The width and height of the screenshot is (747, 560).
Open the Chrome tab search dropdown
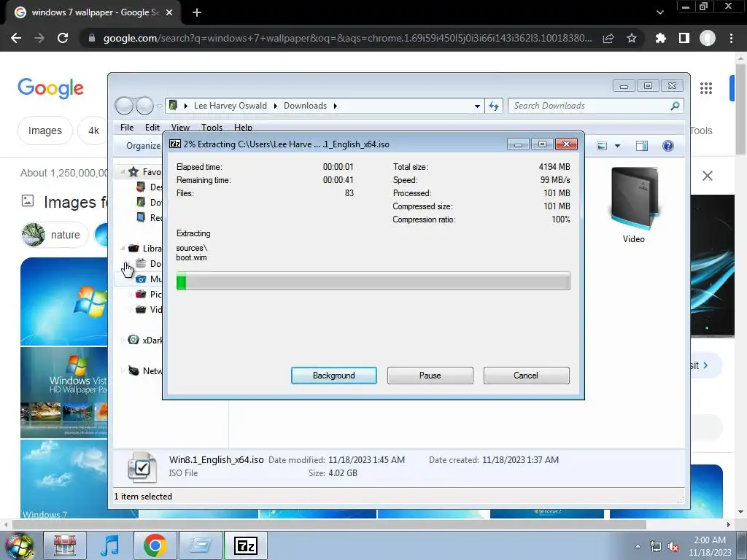coord(659,12)
